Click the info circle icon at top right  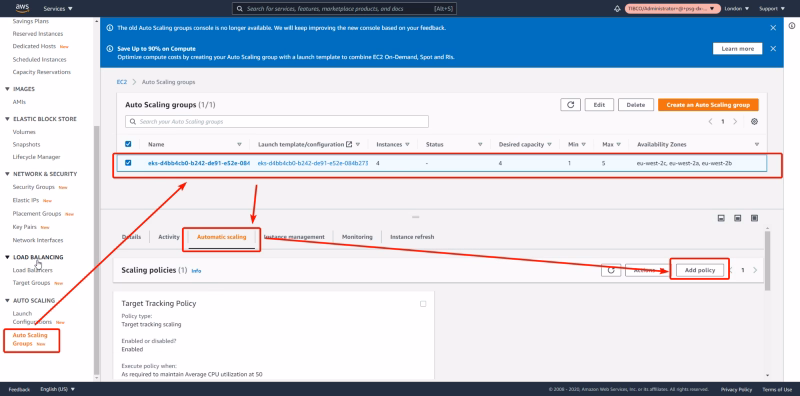click(x=792, y=26)
